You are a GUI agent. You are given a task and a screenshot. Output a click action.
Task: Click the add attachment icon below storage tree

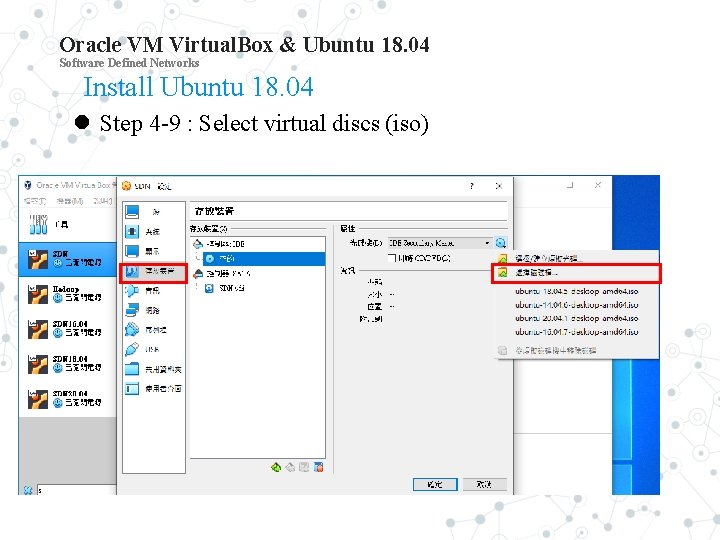pyautogui.click(x=304, y=467)
